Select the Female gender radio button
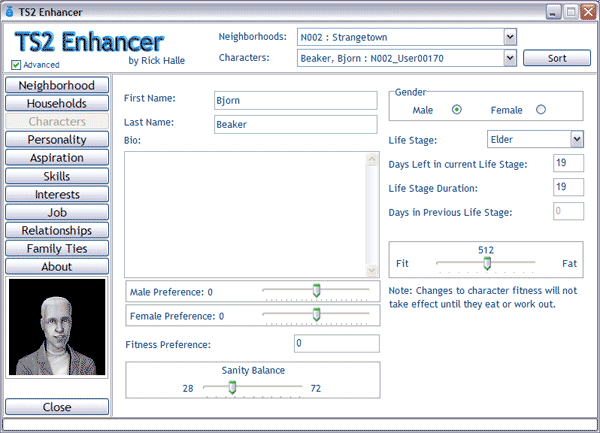 [x=541, y=110]
